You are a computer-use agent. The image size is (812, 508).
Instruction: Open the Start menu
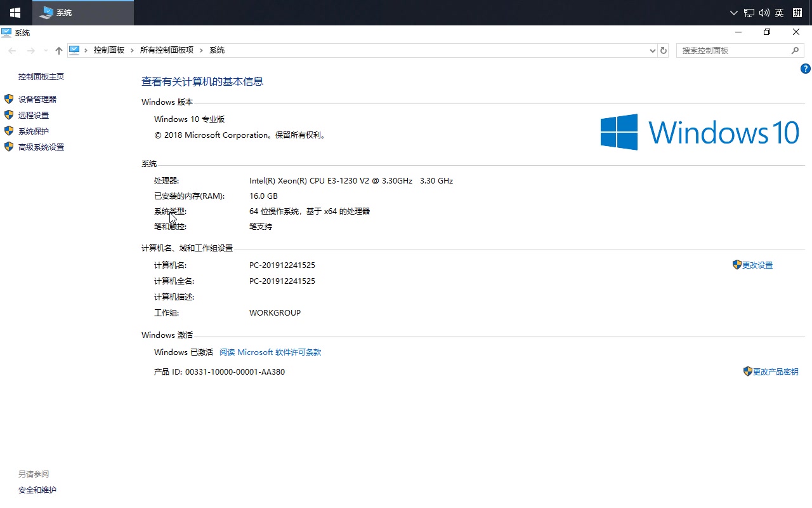(15, 12)
